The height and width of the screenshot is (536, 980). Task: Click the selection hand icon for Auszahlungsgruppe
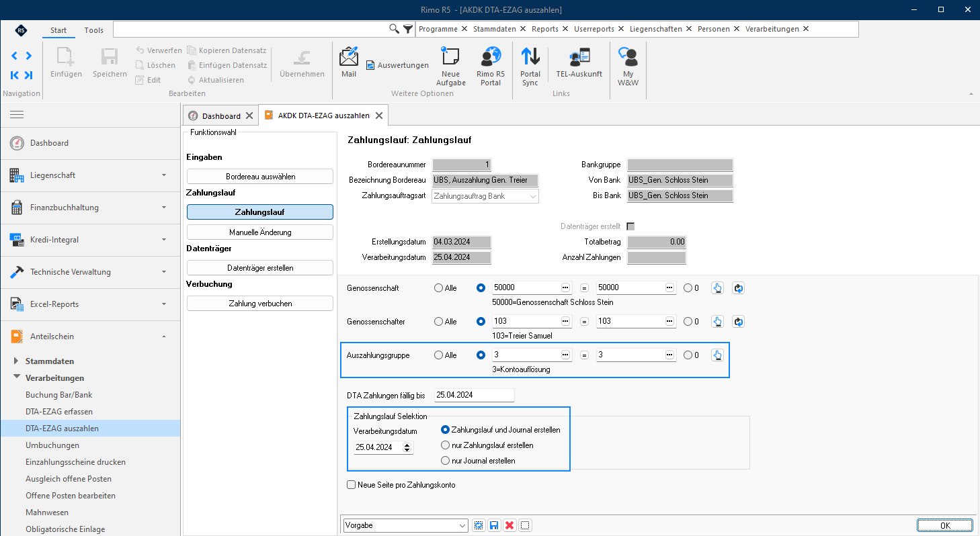point(718,355)
